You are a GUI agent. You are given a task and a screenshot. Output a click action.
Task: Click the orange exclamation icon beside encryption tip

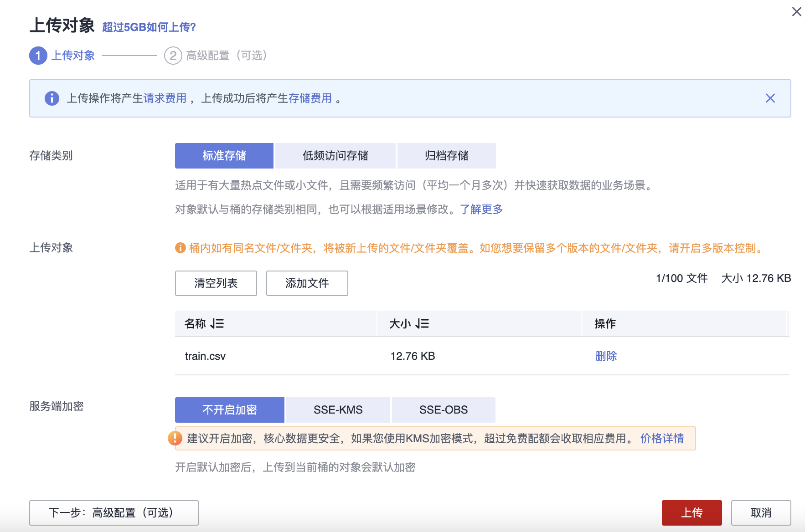(175, 438)
